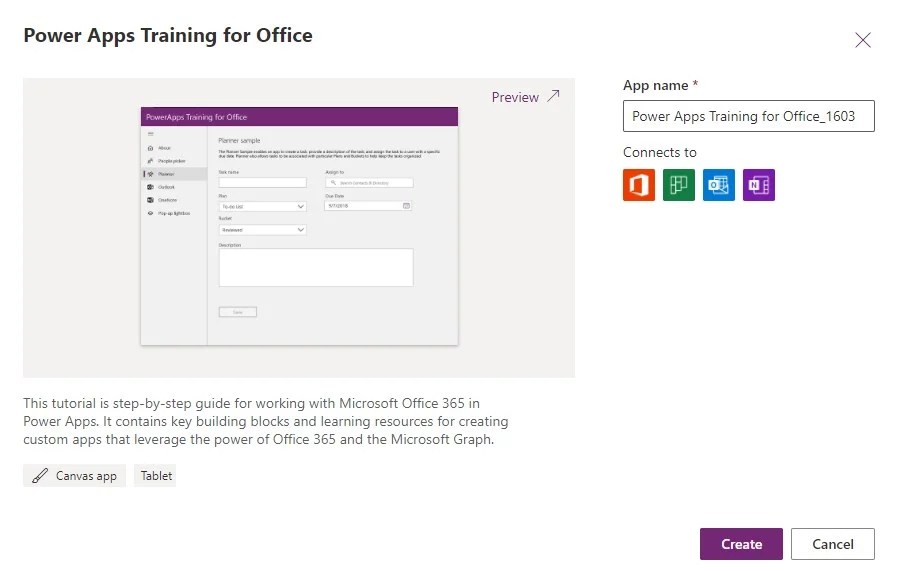Open the Preview link

coord(525,97)
